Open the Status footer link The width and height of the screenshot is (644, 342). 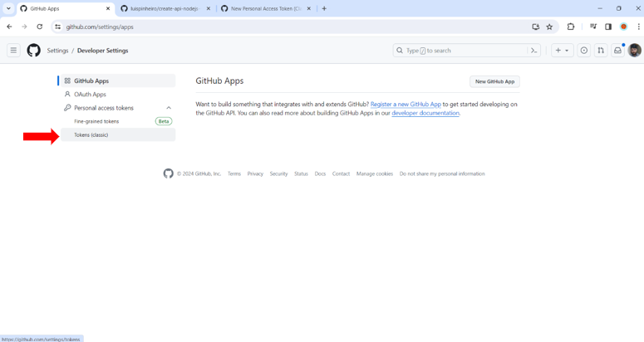point(301,173)
